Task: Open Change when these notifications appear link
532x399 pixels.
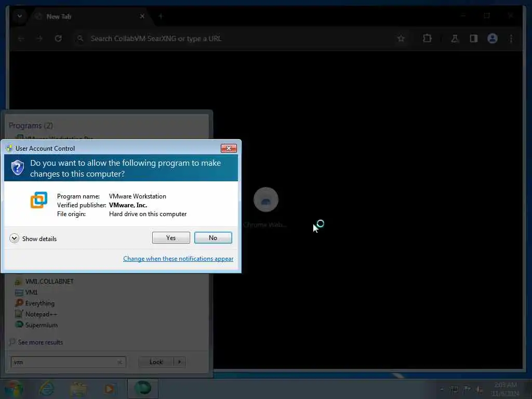Action: click(x=178, y=259)
